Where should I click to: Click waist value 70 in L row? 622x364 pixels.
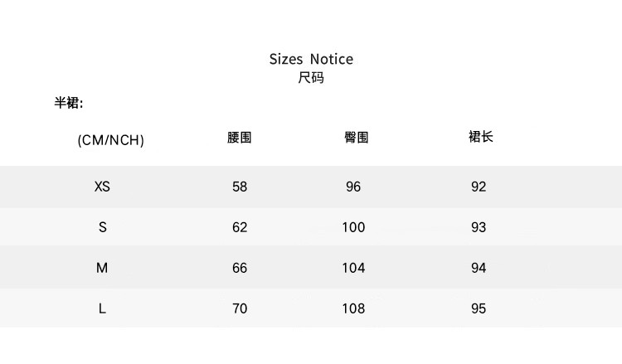(x=240, y=308)
